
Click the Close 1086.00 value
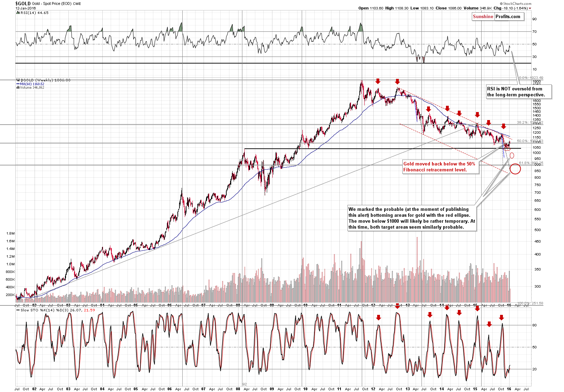click(x=448, y=8)
